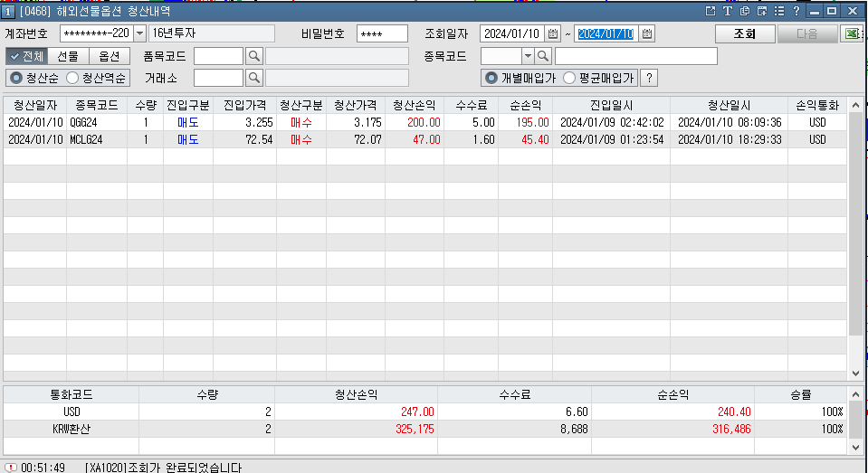
Task: Click the window number 1 icon
Action: point(8,11)
